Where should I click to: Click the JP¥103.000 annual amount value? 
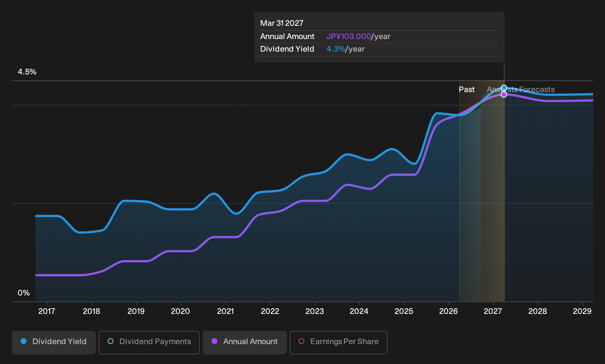tap(349, 36)
